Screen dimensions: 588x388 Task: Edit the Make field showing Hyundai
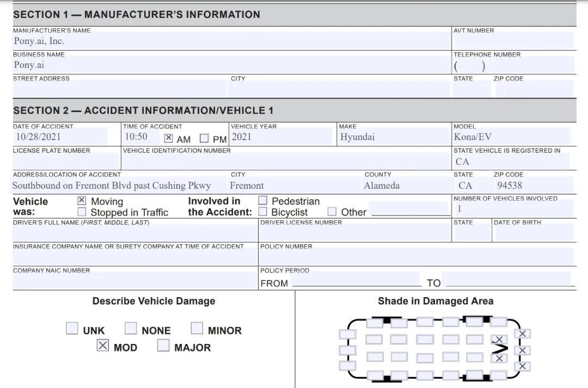tap(394, 137)
